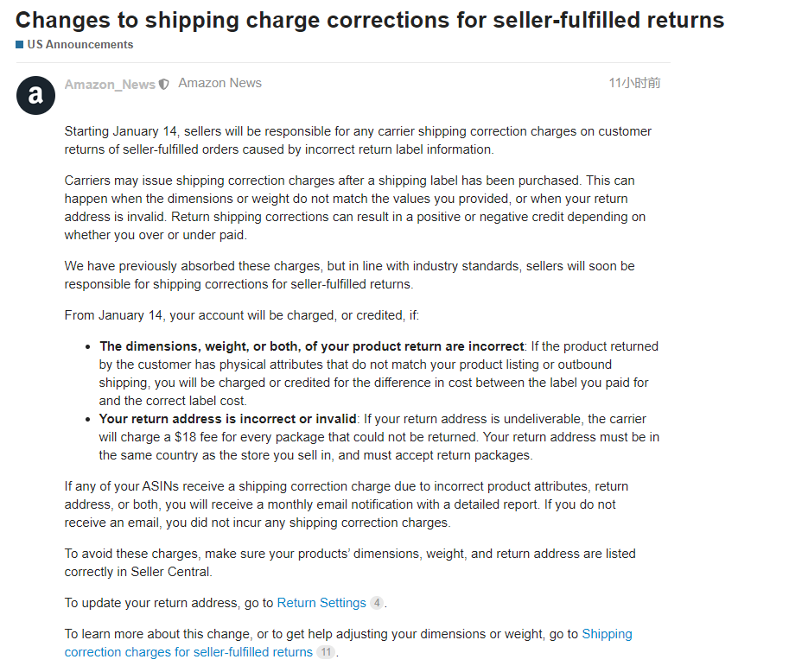Click the topic title about shipping charge corrections
Image resolution: width=808 pixels, height=672 pixels.
370,20
